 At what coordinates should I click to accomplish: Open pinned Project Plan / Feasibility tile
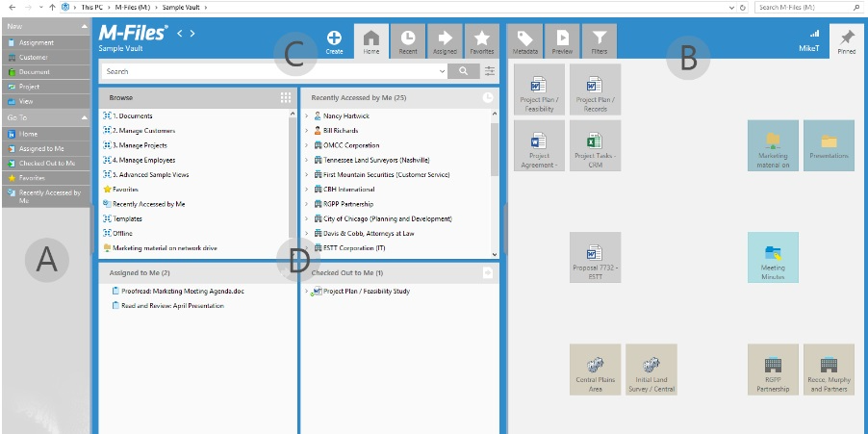pos(539,89)
